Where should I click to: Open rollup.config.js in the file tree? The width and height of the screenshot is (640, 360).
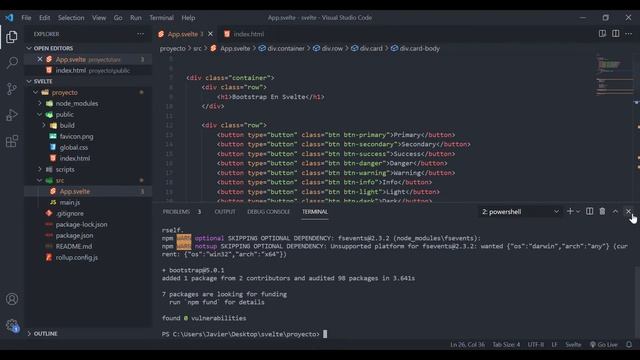(x=77, y=257)
